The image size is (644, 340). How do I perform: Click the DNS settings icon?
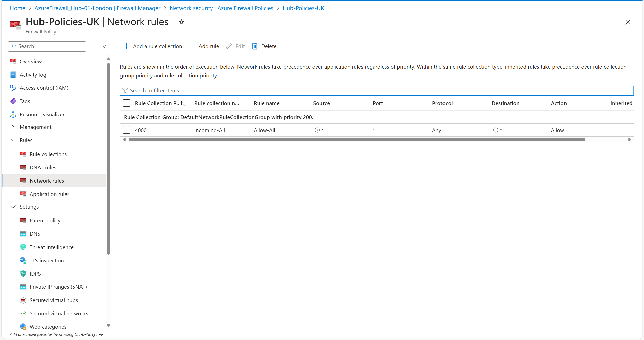pos(23,234)
